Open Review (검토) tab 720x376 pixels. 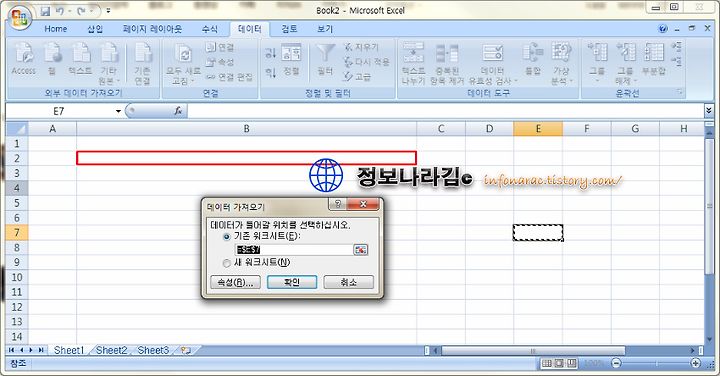tap(289, 28)
